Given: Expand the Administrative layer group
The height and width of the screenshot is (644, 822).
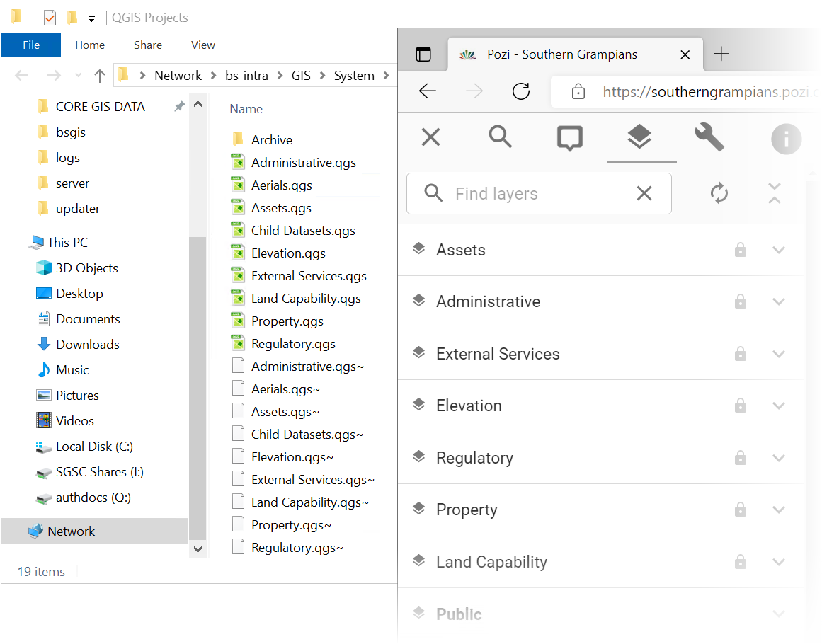Looking at the screenshot, I should click(x=779, y=301).
